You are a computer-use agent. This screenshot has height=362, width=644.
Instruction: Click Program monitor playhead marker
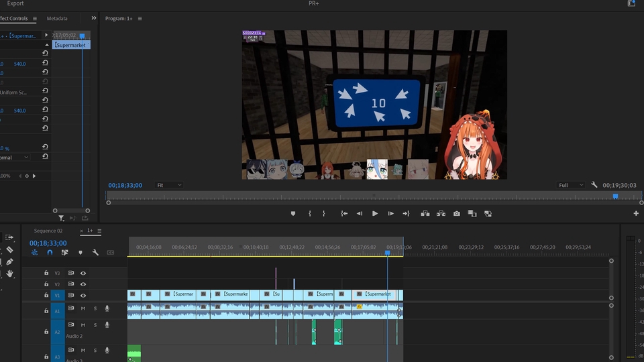(615, 196)
